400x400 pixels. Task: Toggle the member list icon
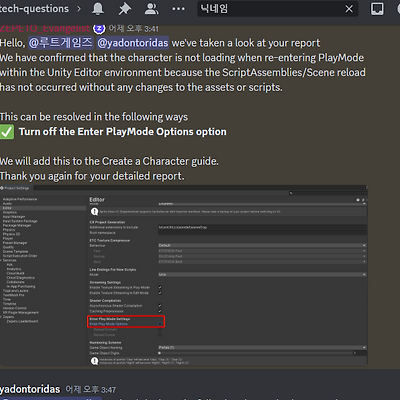(x=151, y=9)
